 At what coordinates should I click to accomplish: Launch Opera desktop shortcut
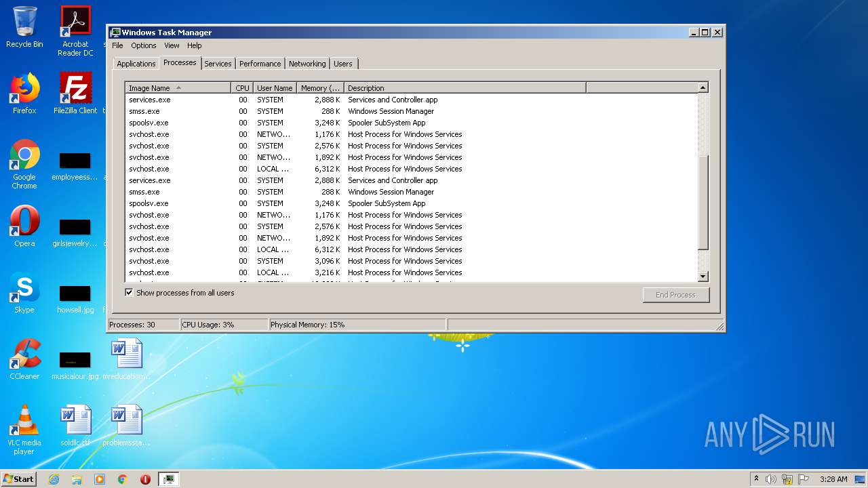24,226
